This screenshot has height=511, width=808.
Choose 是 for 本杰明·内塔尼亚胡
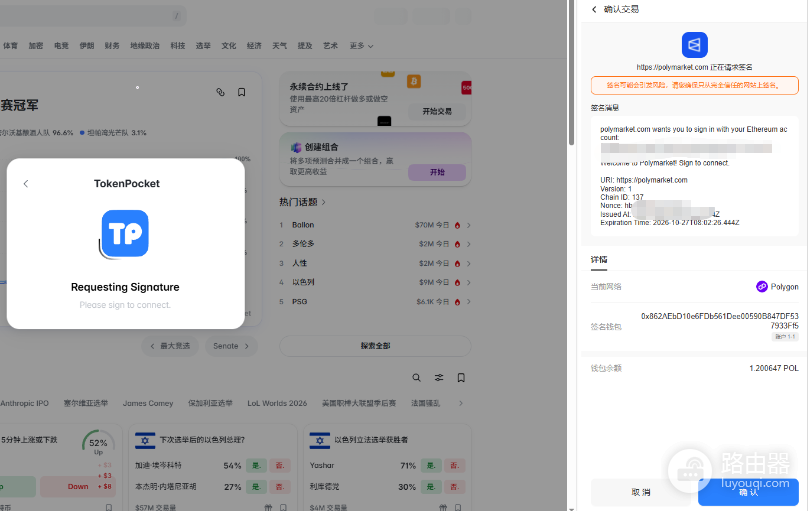pos(256,486)
